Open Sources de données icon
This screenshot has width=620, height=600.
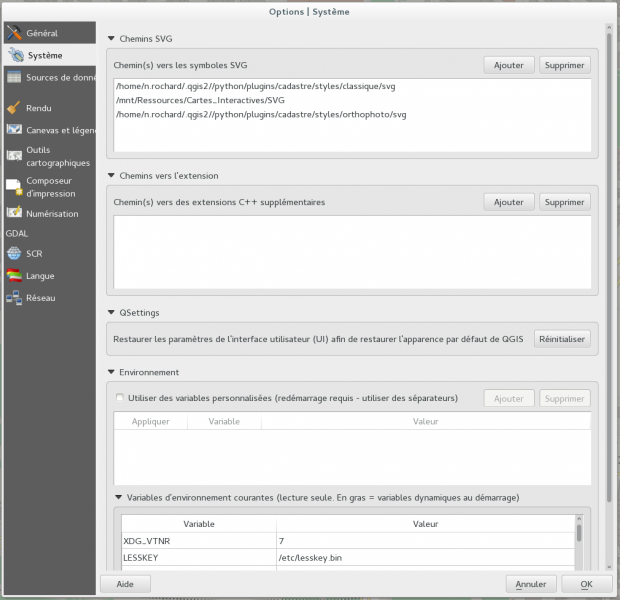pos(14,77)
